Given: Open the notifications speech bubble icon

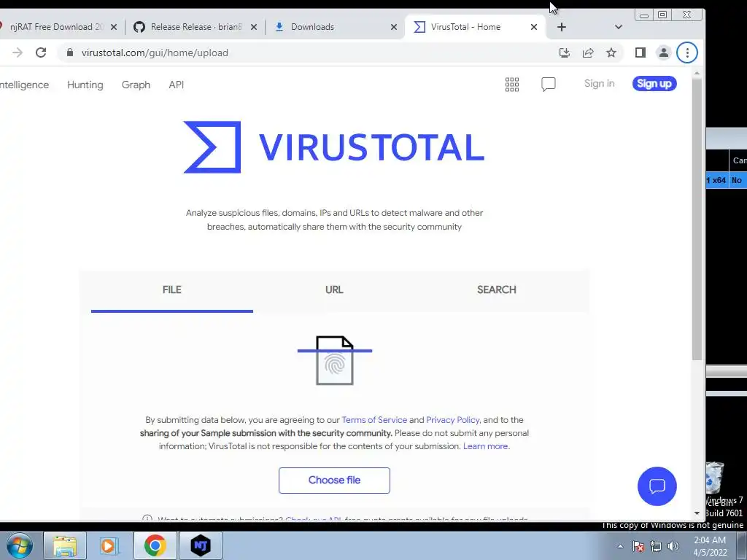Looking at the screenshot, I should [x=549, y=85].
